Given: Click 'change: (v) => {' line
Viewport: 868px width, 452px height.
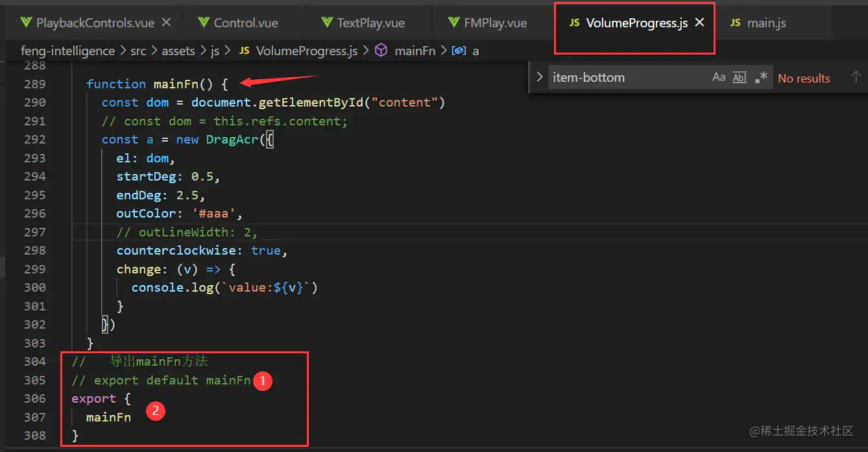Looking at the screenshot, I should [x=176, y=269].
